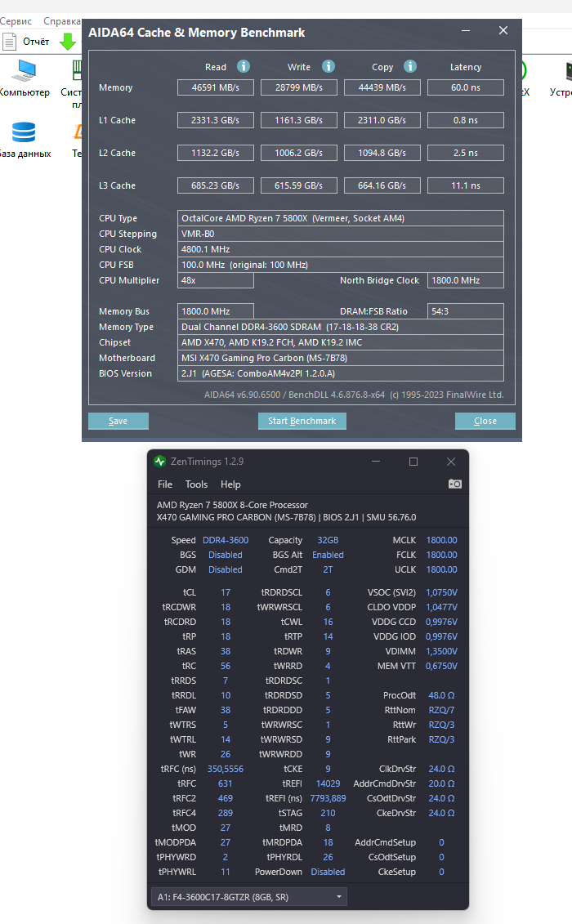Open the База данных icon
The width and height of the screenshot is (572, 924).
coord(25,141)
